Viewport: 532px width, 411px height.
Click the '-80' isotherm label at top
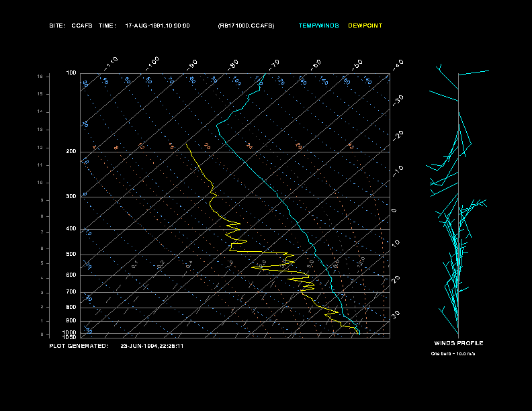233,65
